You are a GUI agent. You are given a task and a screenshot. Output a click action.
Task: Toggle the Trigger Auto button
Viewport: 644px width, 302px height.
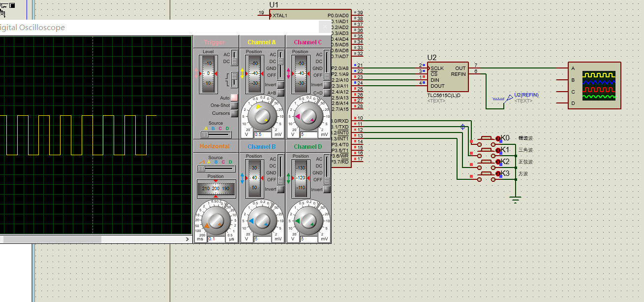234,98
